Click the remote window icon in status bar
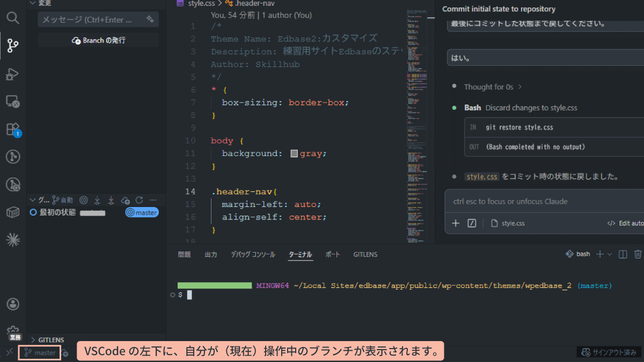Viewport: 644px width, 362px height. click(x=9, y=352)
